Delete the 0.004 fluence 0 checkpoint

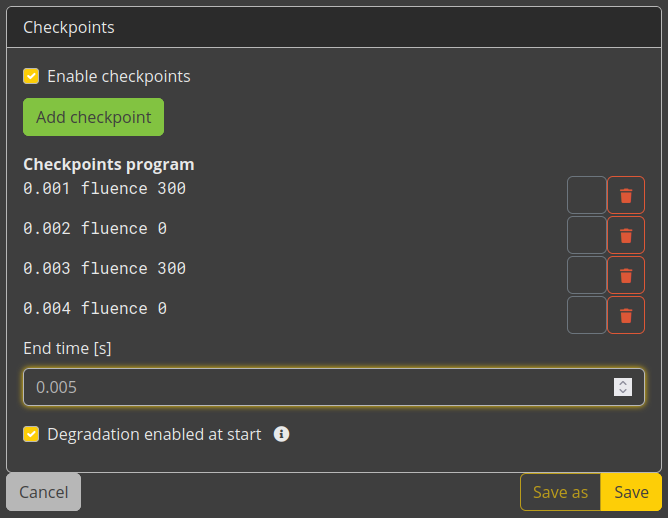click(626, 315)
